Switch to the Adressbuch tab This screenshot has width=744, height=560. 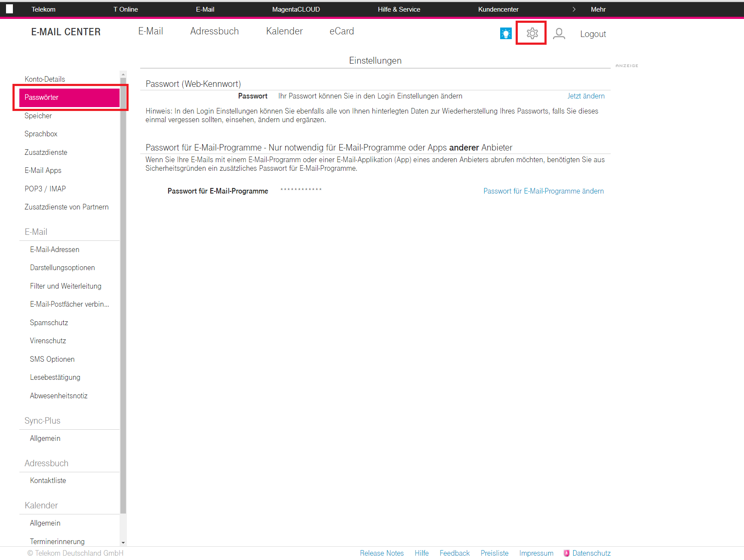pyautogui.click(x=214, y=31)
